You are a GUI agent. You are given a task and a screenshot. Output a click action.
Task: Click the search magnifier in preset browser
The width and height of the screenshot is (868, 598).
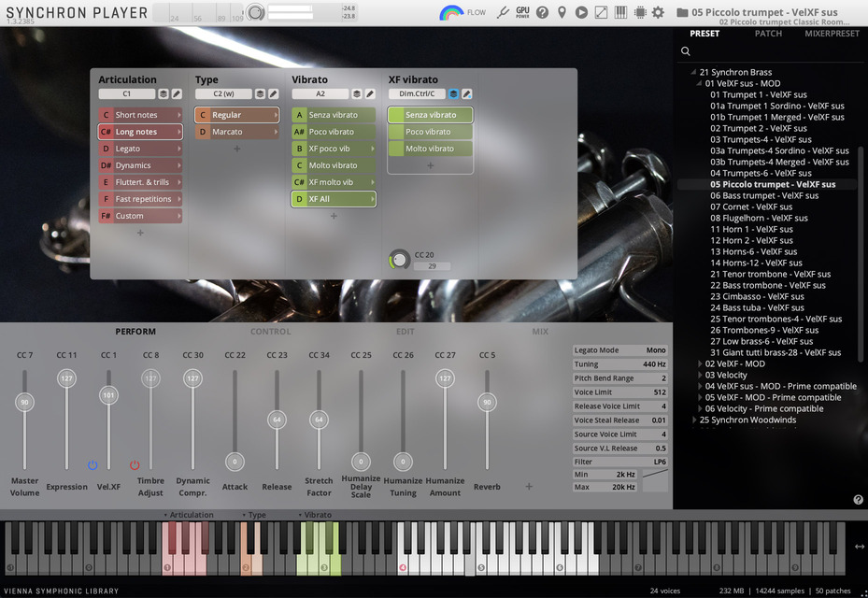click(x=685, y=51)
